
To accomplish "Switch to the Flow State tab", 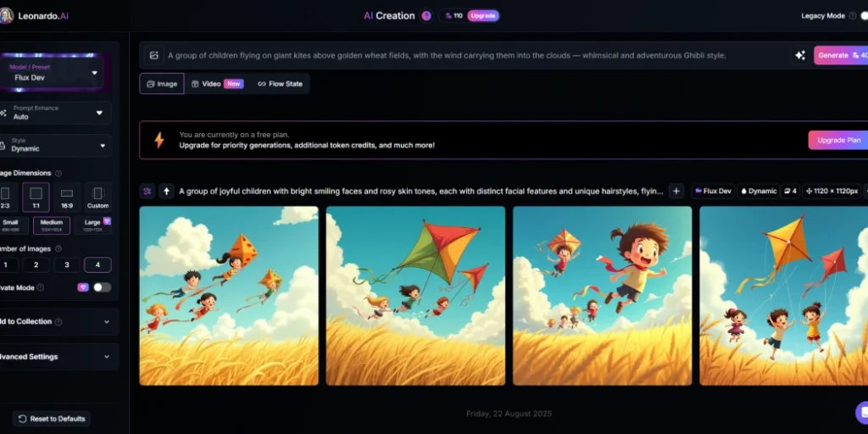I will pos(280,84).
